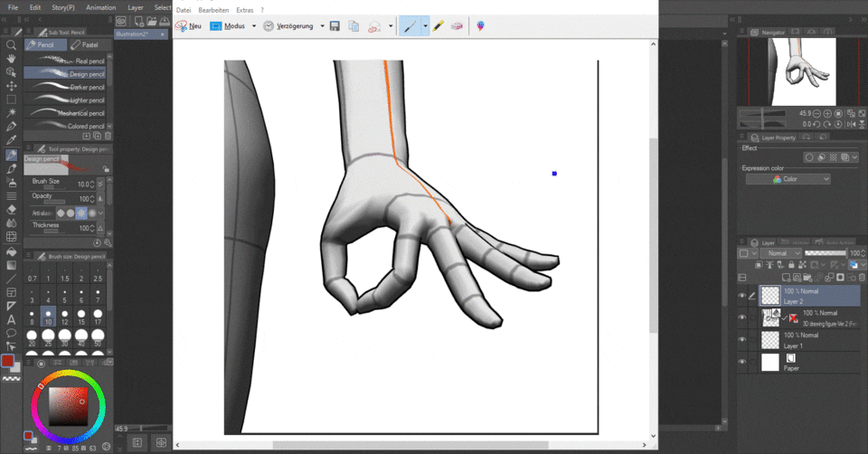Choose the Colored pencil sub tool
This screenshot has height=454, width=868.
[x=65, y=126]
